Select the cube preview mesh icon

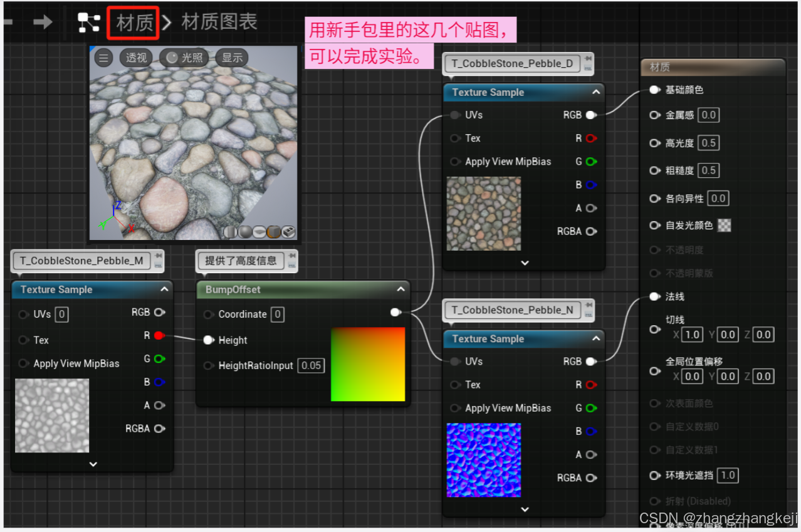(274, 232)
